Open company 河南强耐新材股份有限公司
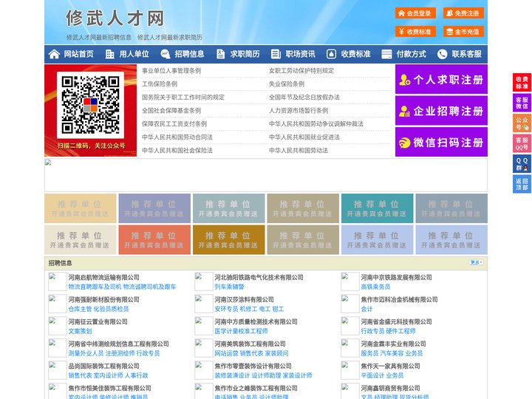 (104, 299)
